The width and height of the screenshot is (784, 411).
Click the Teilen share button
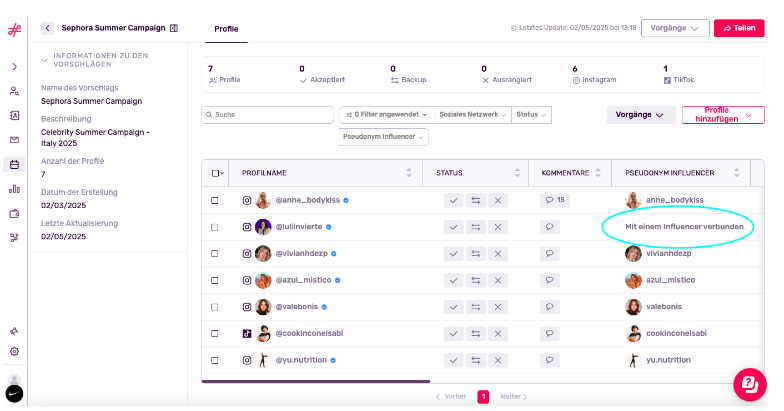click(x=739, y=28)
